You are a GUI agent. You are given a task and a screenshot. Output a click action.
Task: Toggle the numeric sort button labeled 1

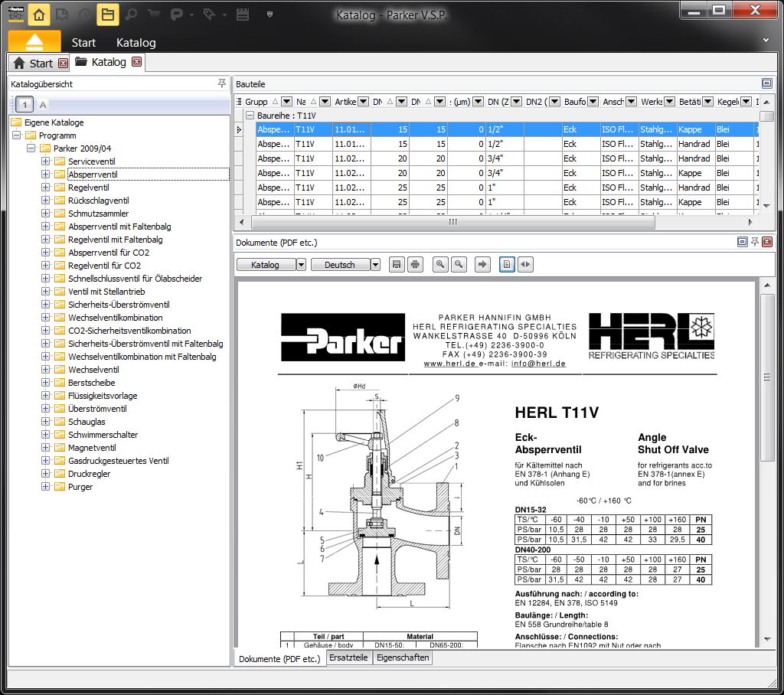coord(24,105)
